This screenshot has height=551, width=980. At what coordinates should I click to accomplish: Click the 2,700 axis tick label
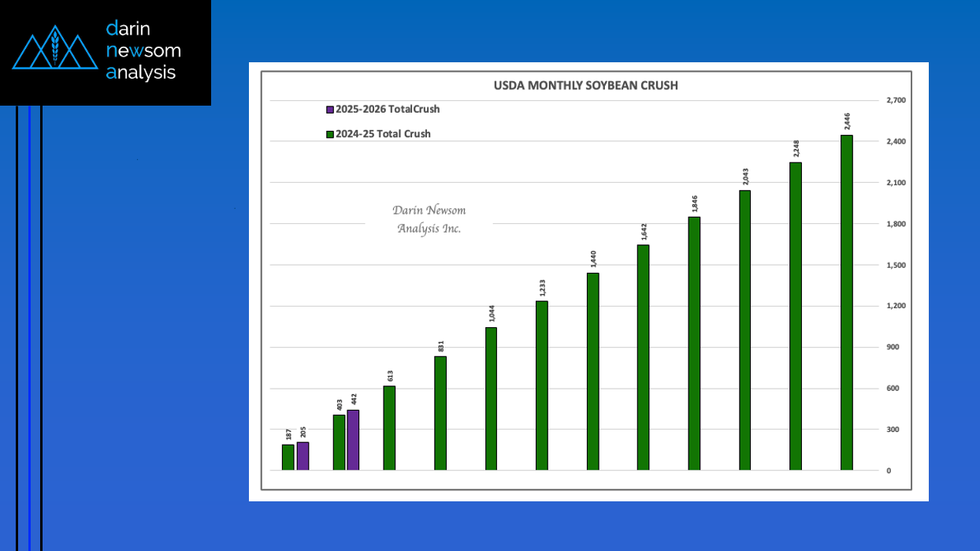click(x=896, y=100)
